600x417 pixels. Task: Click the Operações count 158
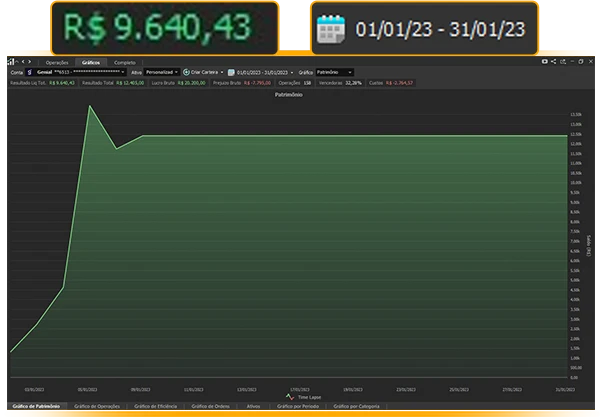click(307, 83)
